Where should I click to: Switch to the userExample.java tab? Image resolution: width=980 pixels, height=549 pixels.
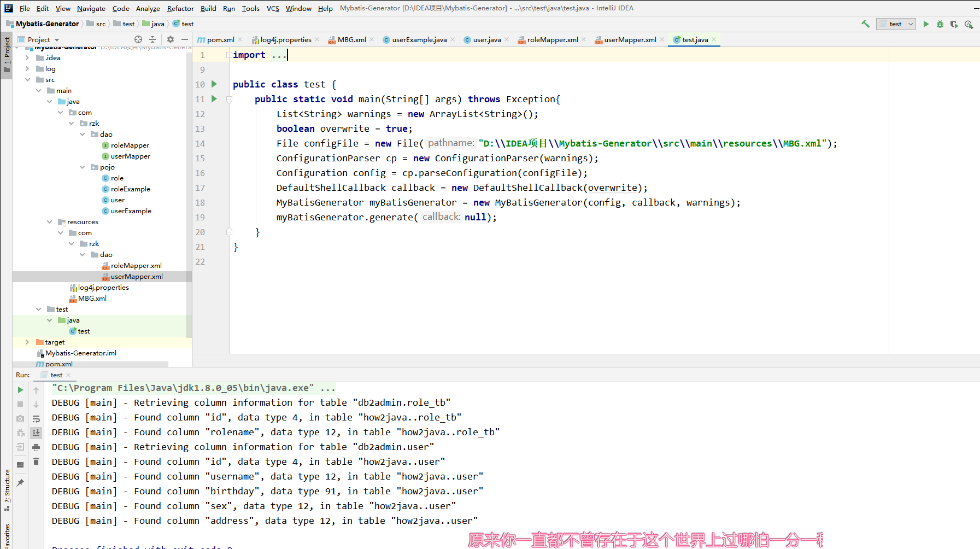[x=419, y=39]
